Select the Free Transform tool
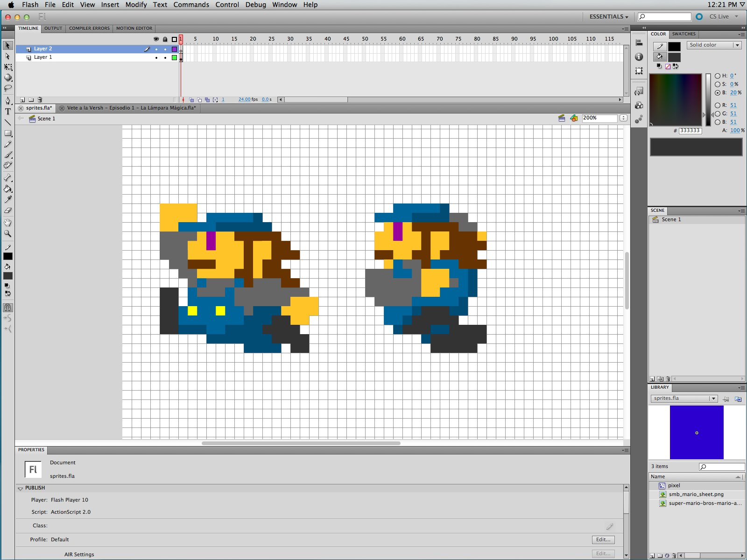 click(8, 67)
